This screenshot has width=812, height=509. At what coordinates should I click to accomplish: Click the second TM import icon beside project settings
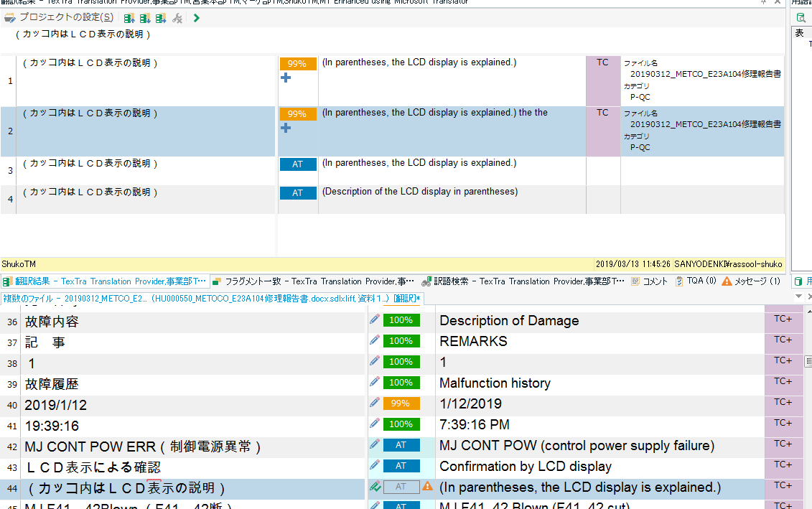(144, 18)
